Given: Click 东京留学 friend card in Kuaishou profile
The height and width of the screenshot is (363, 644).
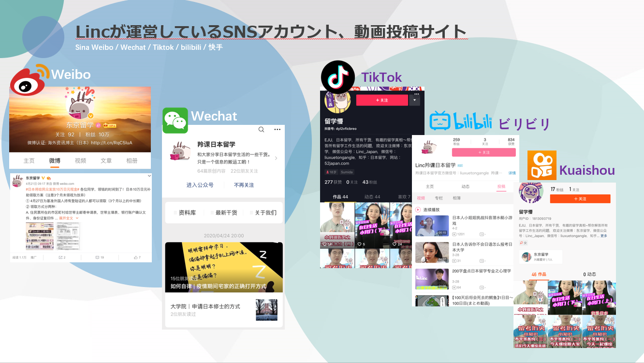Looking at the screenshot, I should [x=542, y=257].
